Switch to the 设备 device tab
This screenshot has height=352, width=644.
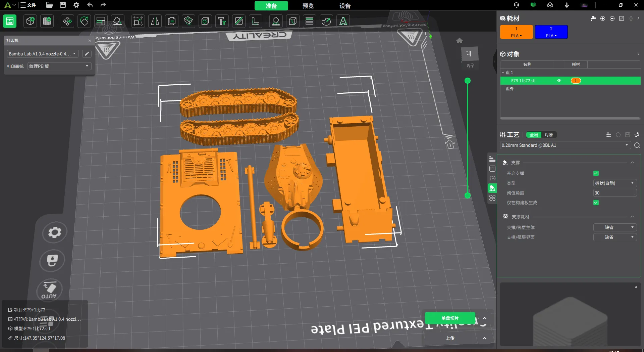[x=345, y=6]
